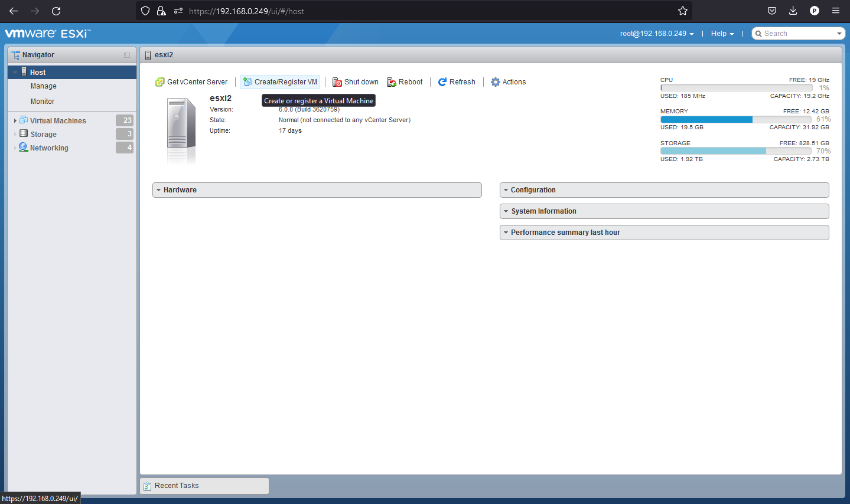This screenshot has height=504, width=850.
Task: Click the Storage count badge 3
Action: coord(125,134)
